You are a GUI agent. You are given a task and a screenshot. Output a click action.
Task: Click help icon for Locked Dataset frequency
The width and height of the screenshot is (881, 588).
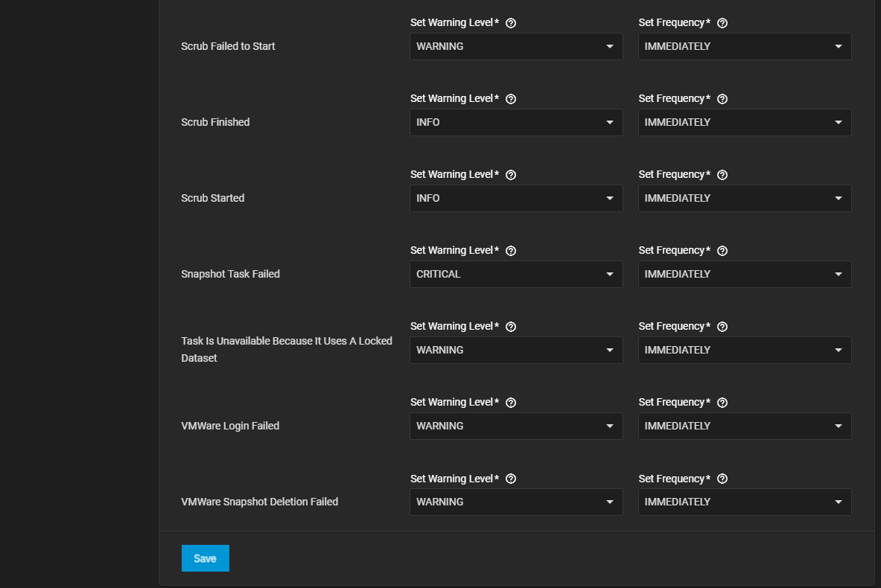(x=722, y=327)
